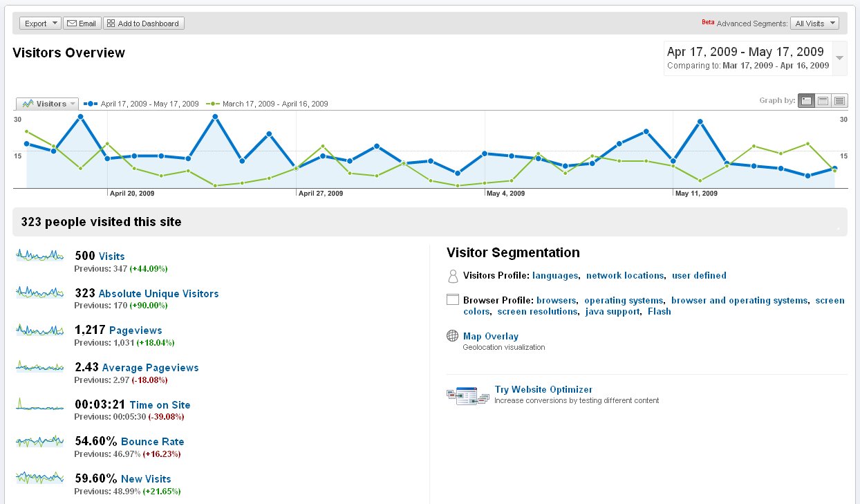Open the network locations link
This screenshot has height=504, width=860.
point(624,276)
